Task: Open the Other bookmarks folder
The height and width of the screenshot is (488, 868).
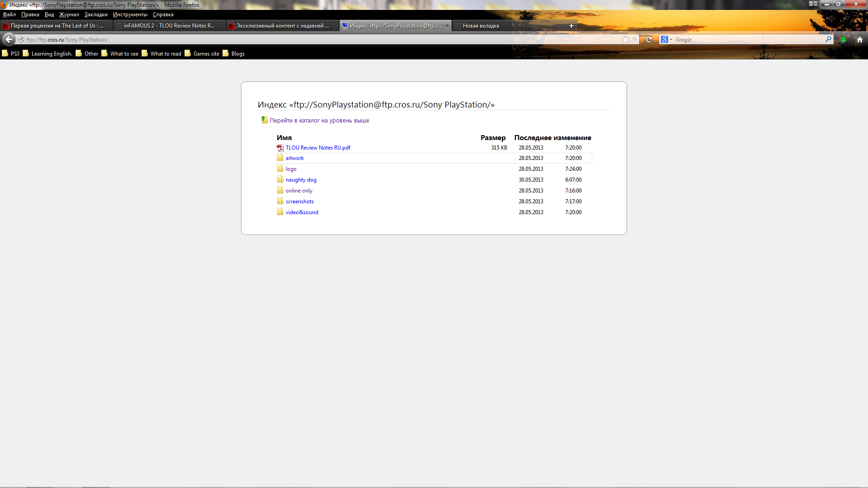Action: click(x=87, y=53)
